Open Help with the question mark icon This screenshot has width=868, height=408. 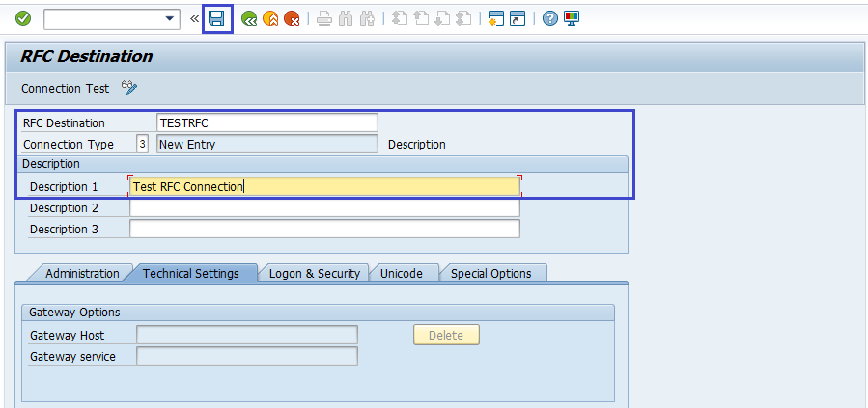tap(550, 18)
